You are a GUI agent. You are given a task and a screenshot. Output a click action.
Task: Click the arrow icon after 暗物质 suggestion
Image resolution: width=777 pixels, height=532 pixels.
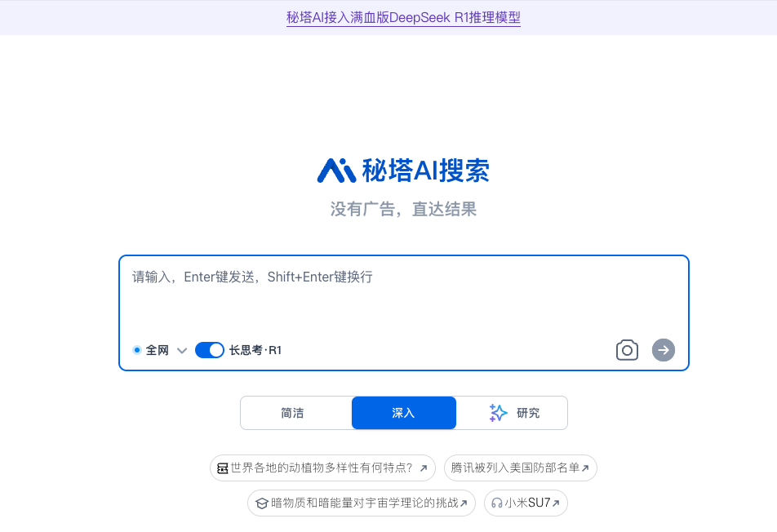[x=464, y=503]
